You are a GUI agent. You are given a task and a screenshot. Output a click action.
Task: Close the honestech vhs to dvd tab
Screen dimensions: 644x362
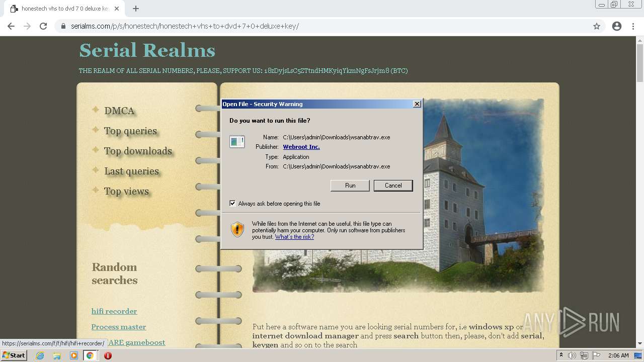117,9
